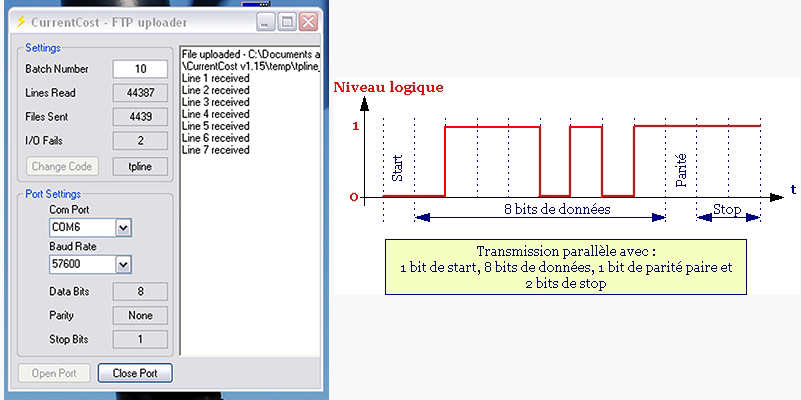This screenshot has height=400, width=801.
Task: Select "Line 1 received" in the log
Action: point(216,78)
